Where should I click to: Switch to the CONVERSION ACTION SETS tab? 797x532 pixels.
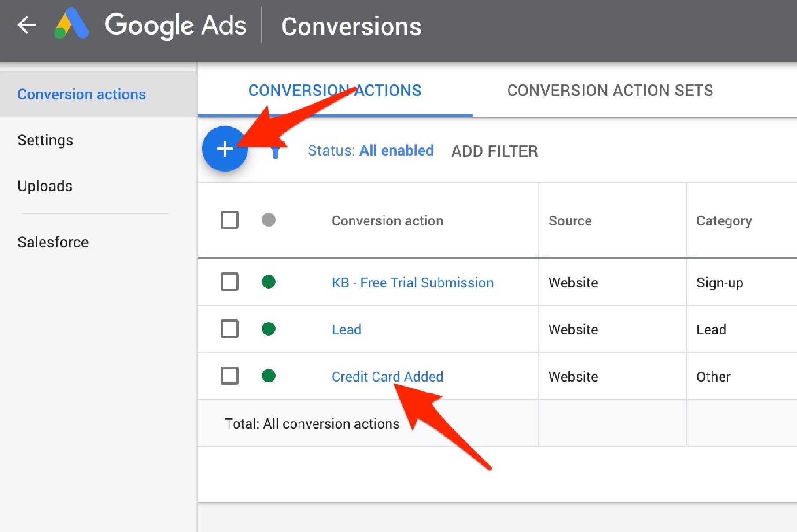(x=610, y=91)
